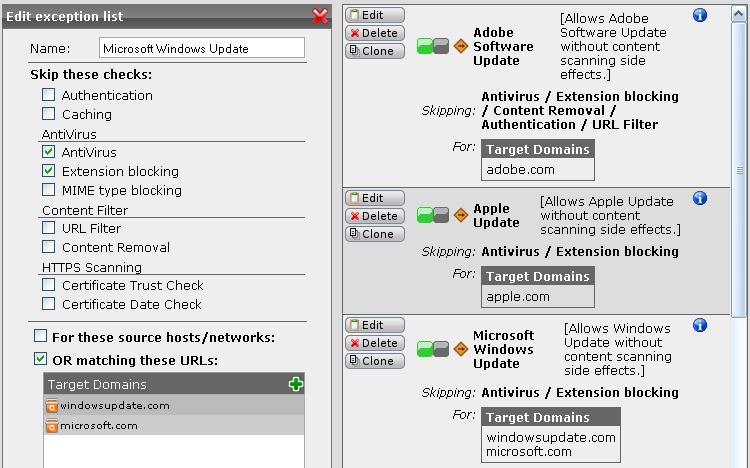
Task: Click the exception list scrollbar thumb
Action: click(739, 169)
